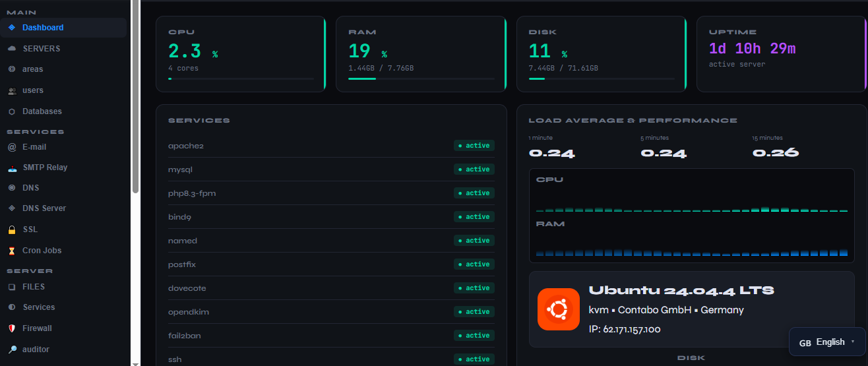Click the mysql active status badge

click(474, 169)
